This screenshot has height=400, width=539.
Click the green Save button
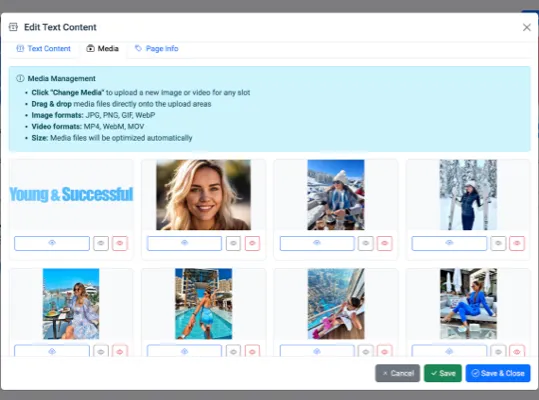click(443, 373)
